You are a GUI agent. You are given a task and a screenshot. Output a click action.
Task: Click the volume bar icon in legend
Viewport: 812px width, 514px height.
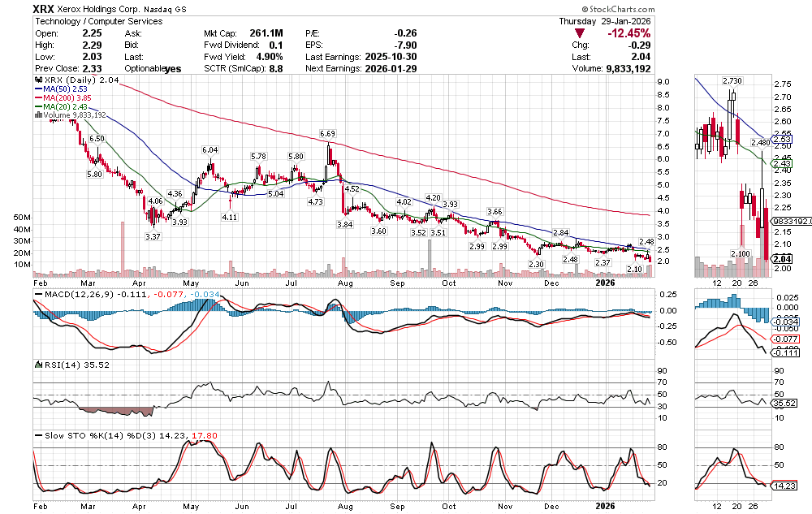pos(36,115)
